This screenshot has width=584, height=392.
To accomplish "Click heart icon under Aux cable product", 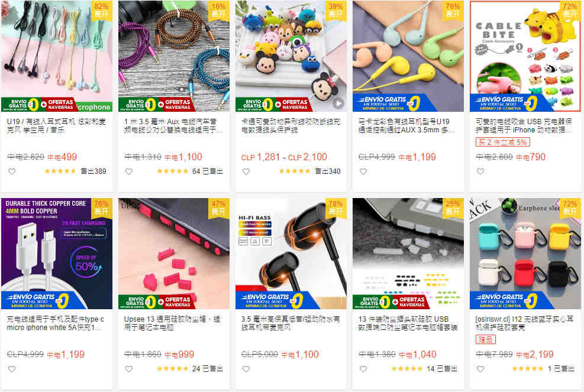I will point(129,171).
